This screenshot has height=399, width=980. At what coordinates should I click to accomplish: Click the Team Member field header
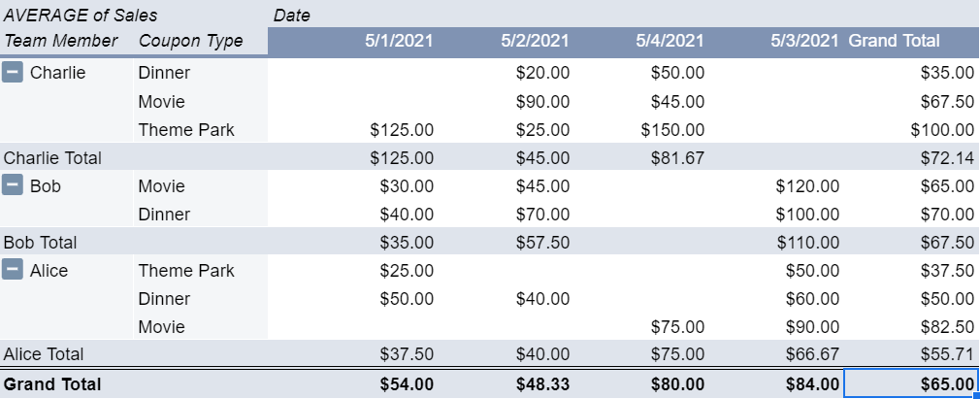60,42
